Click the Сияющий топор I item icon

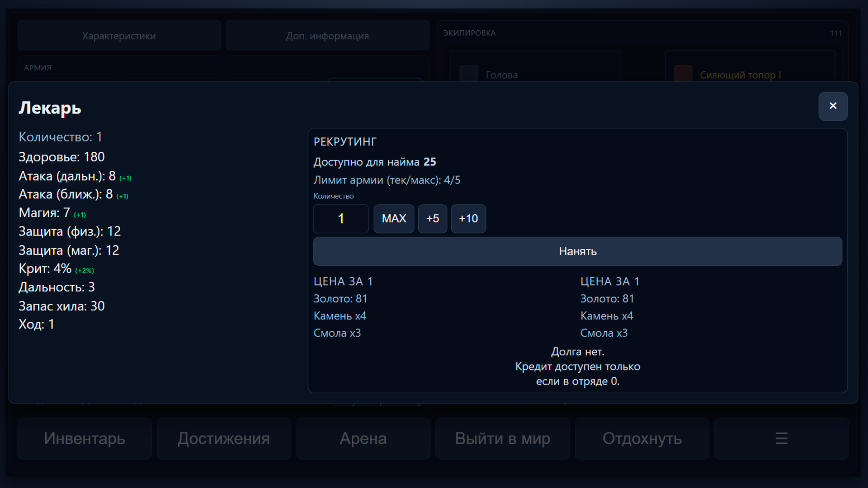point(683,74)
